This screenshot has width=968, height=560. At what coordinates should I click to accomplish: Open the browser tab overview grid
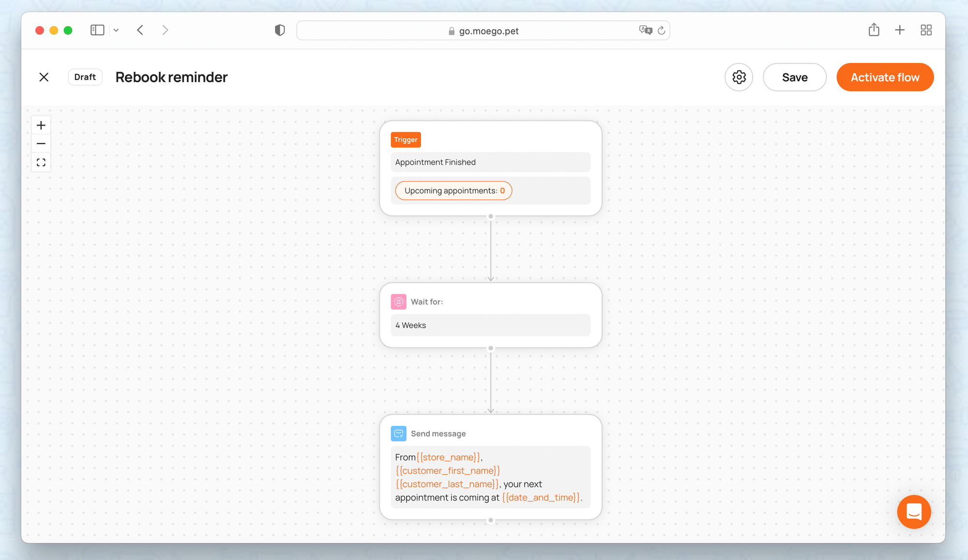pos(926,30)
